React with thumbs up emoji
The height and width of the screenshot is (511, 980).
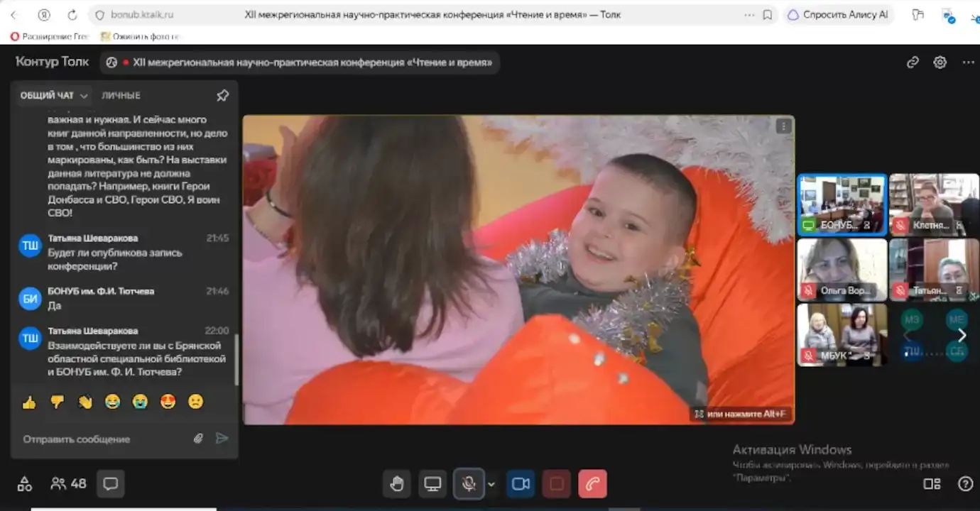pos(29,402)
